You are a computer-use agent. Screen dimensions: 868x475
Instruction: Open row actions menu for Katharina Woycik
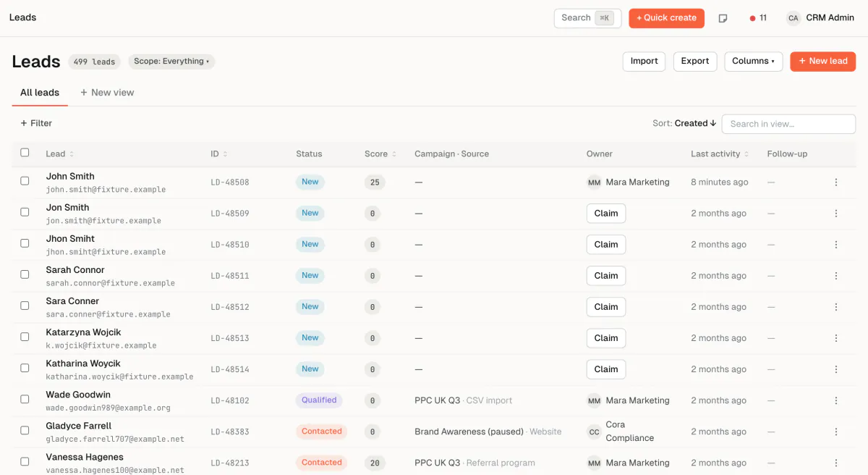pyautogui.click(x=836, y=369)
